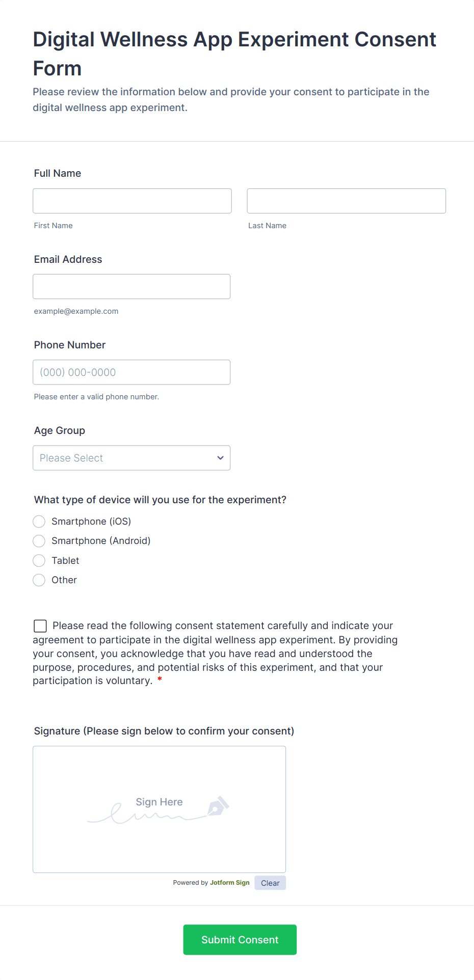Submit the form with Submit Consent
The width and height of the screenshot is (474, 980).
coord(240,940)
